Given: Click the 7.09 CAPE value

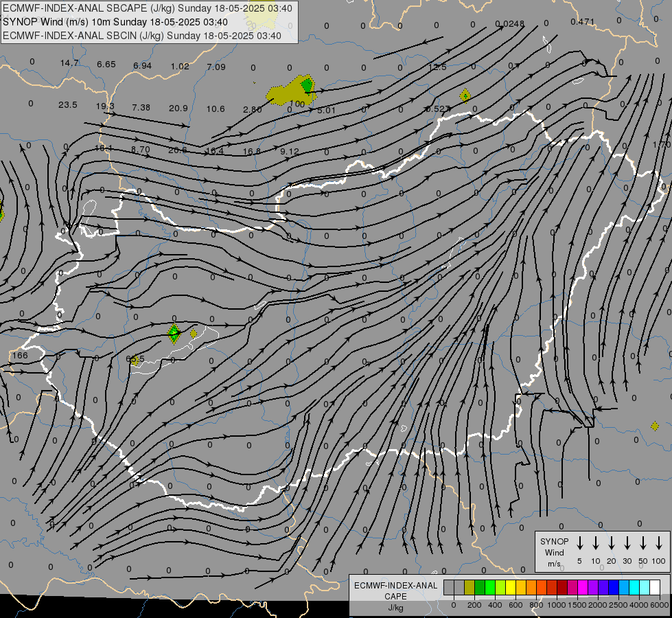Looking at the screenshot, I should [216, 67].
